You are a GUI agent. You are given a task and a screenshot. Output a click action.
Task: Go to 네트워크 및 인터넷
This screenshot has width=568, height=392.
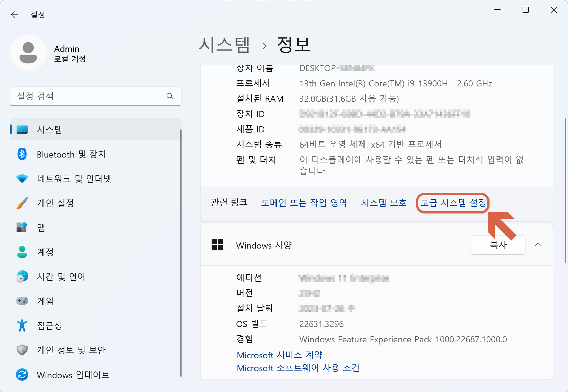[x=96, y=178]
